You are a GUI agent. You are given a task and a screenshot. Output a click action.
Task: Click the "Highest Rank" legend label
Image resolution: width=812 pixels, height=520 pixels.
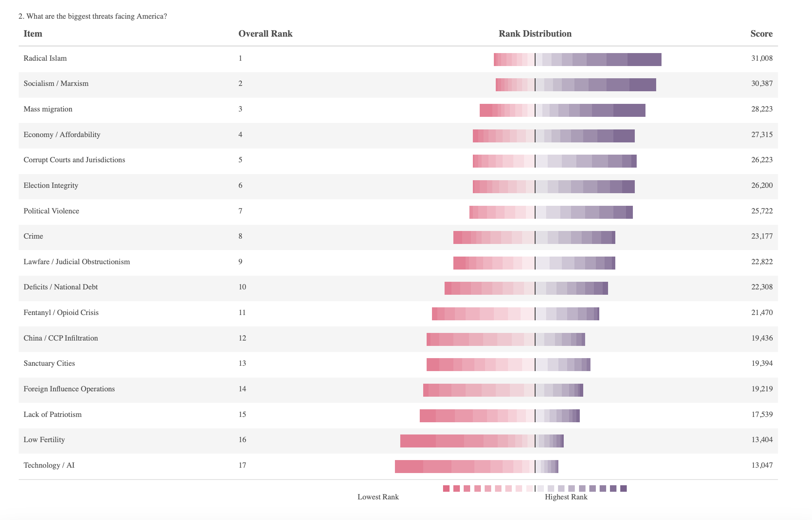point(566,497)
